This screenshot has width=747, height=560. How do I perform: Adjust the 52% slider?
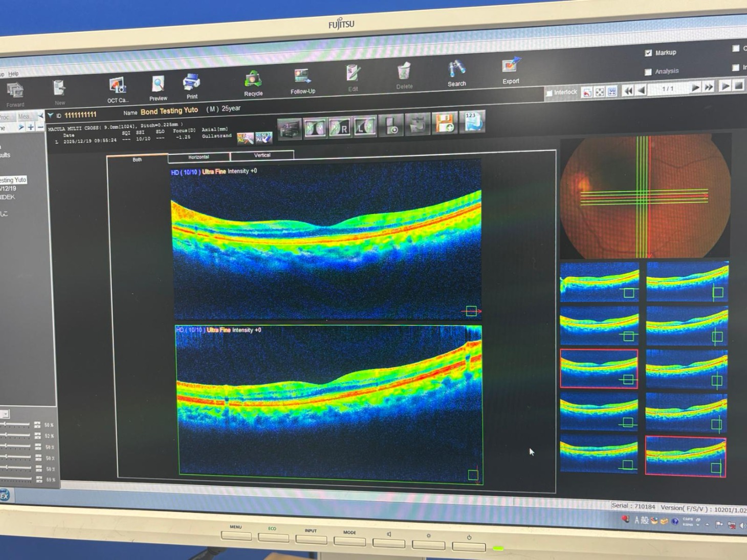click(6, 435)
